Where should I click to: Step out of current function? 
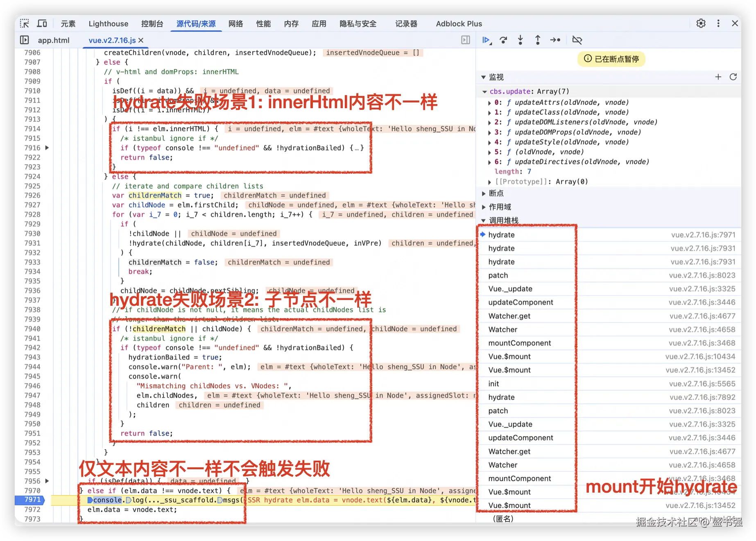point(538,40)
